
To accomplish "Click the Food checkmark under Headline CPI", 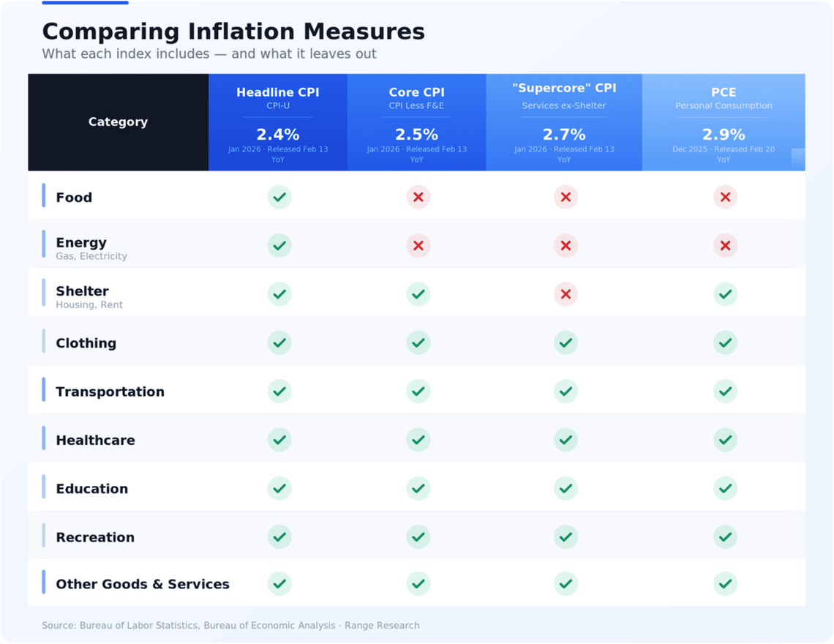I will point(279,197).
